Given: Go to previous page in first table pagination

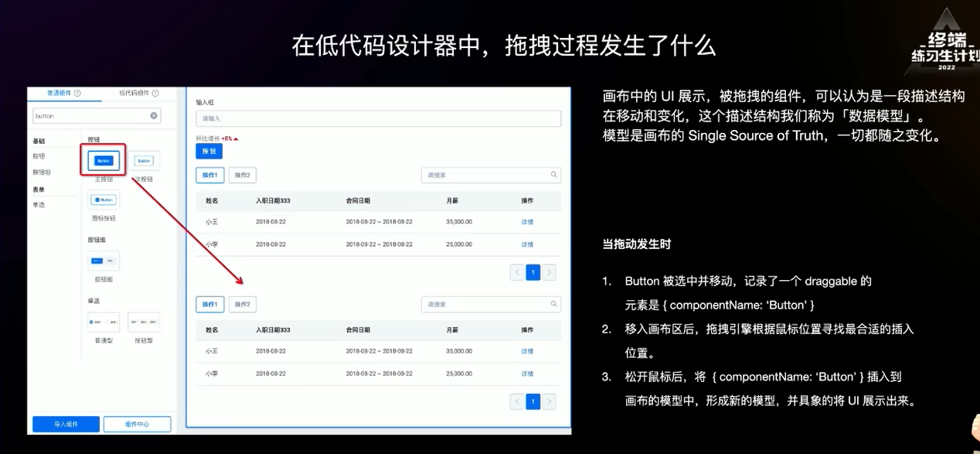Looking at the screenshot, I should pyautogui.click(x=517, y=272).
